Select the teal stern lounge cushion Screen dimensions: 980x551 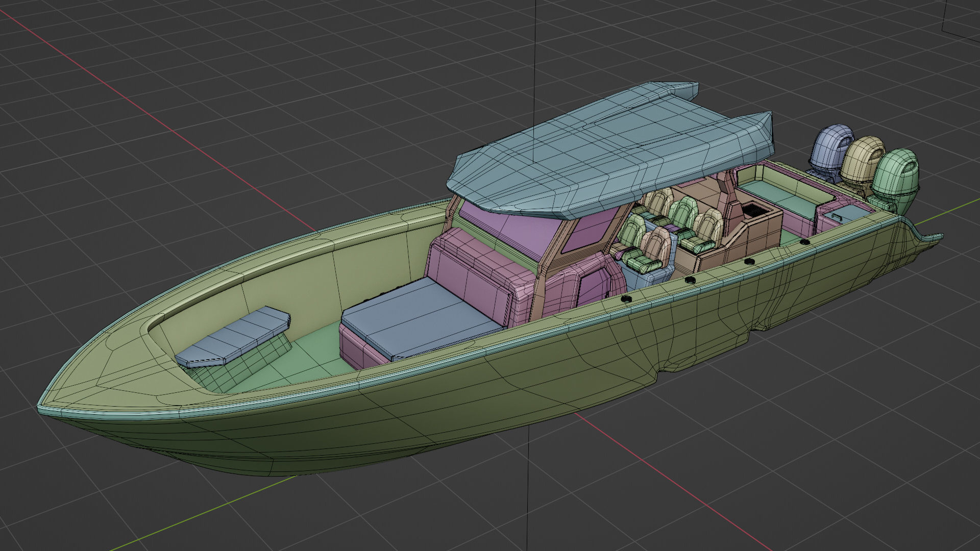[778, 199]
